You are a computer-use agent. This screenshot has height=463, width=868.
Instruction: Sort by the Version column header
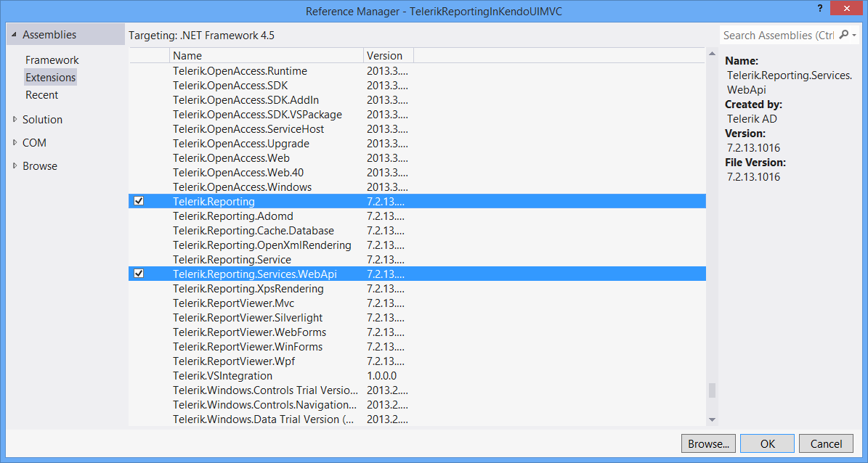[389, 55]
